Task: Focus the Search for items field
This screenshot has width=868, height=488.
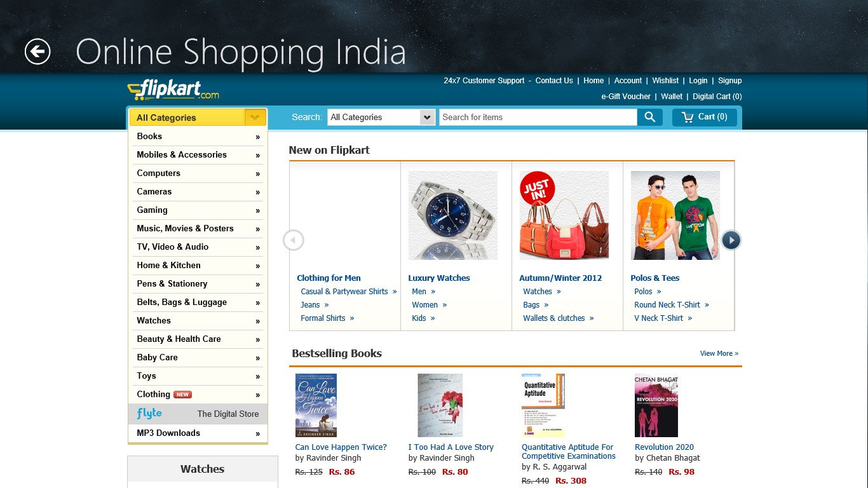Action: [x=538, y=117]
